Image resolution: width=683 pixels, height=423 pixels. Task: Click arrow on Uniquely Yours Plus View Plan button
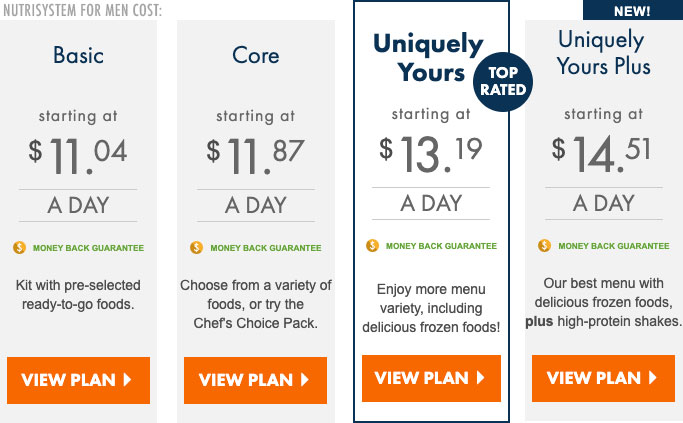coord(653,378)
